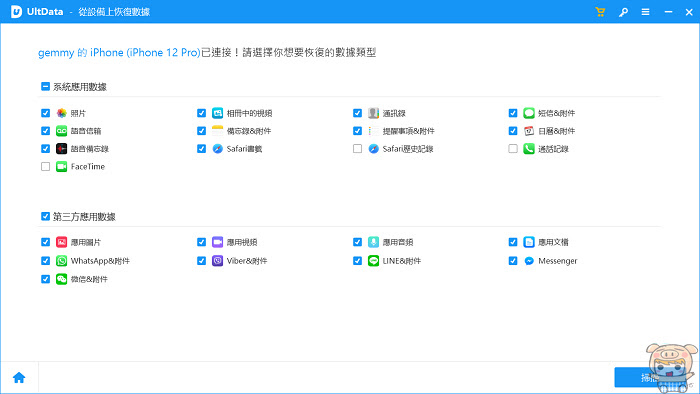Click the album videos (相冊中的視頻) icon
700x394 pixels.
coord(217,113)
